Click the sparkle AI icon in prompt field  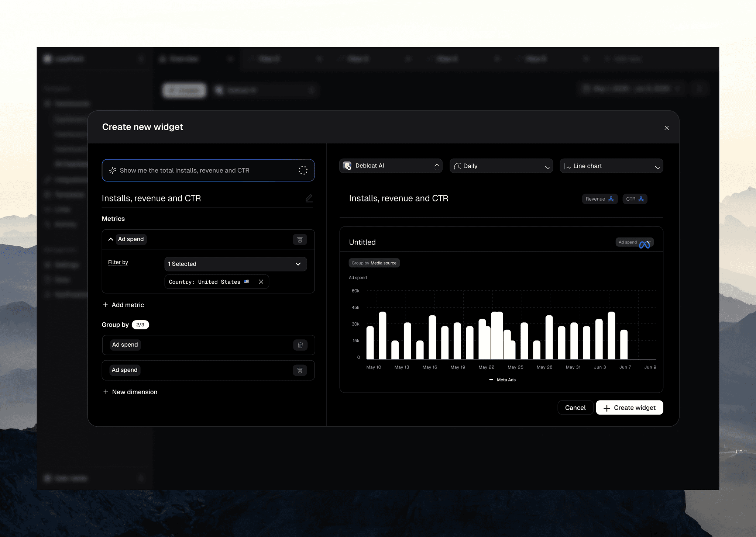[113, 170]
